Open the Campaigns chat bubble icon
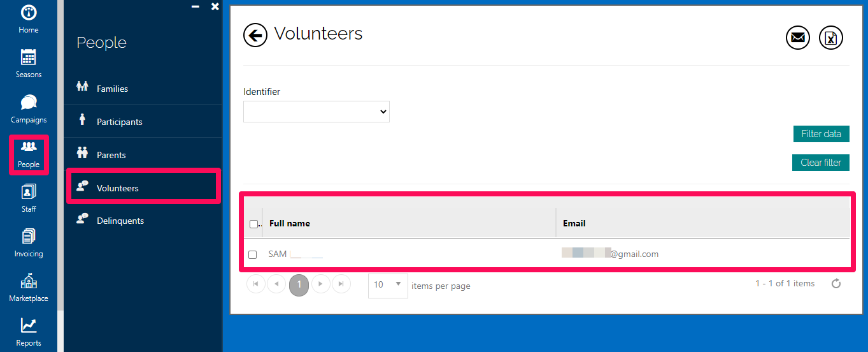This screenshot has height=352, width=868. (x=29, y=102)
